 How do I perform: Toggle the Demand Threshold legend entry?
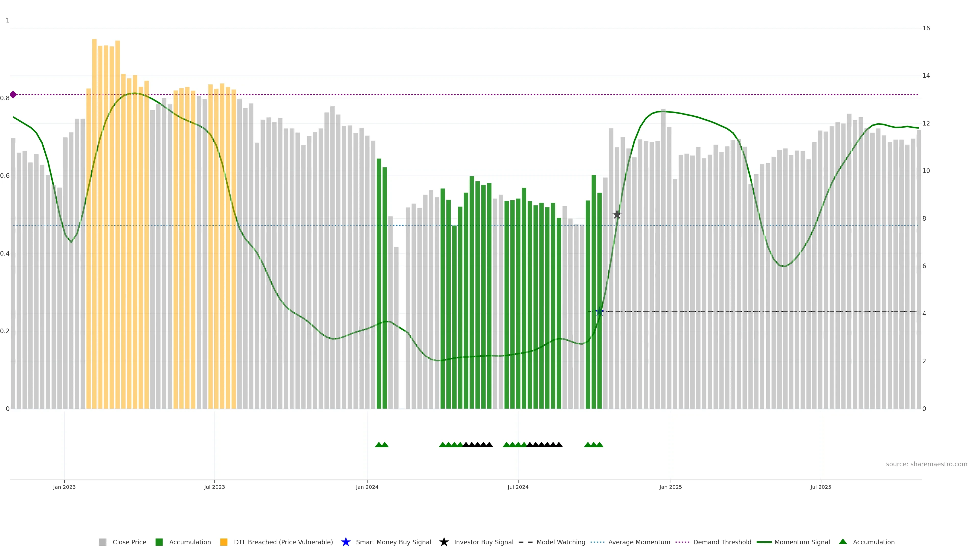click(x=722, y=542)
